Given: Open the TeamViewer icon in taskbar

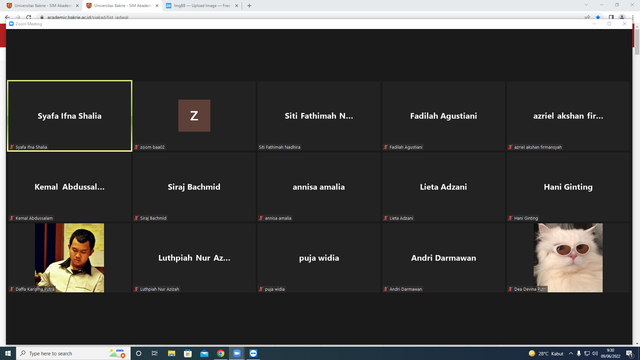Looking at the screenshot, I should tap(253, 353).
